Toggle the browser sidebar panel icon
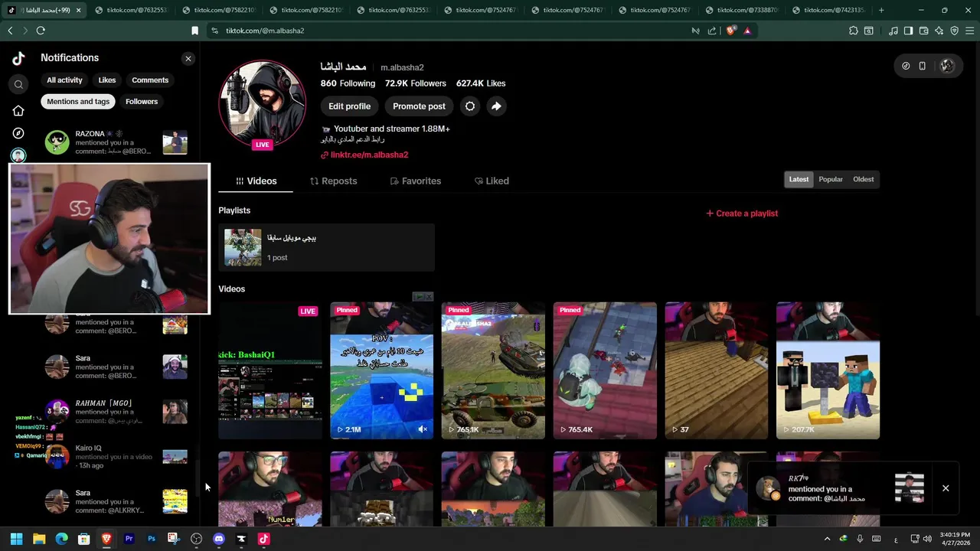 [908, 31]
